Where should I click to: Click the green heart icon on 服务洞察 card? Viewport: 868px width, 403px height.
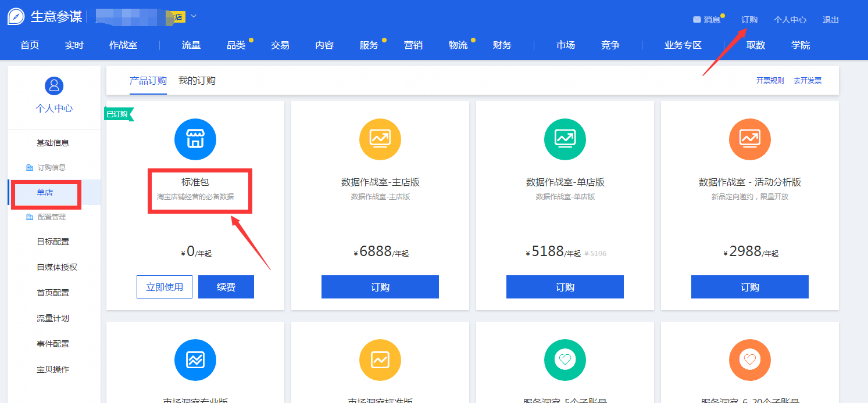(x=565, y=360)
